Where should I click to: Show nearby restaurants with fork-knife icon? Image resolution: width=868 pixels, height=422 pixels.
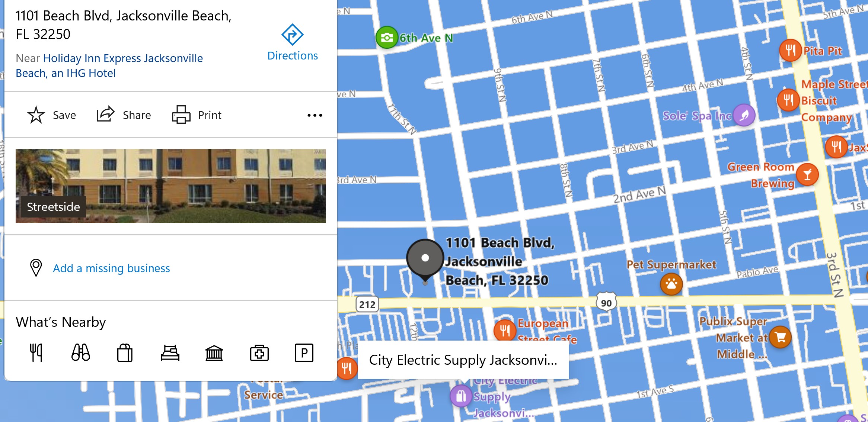pos(36,352)
